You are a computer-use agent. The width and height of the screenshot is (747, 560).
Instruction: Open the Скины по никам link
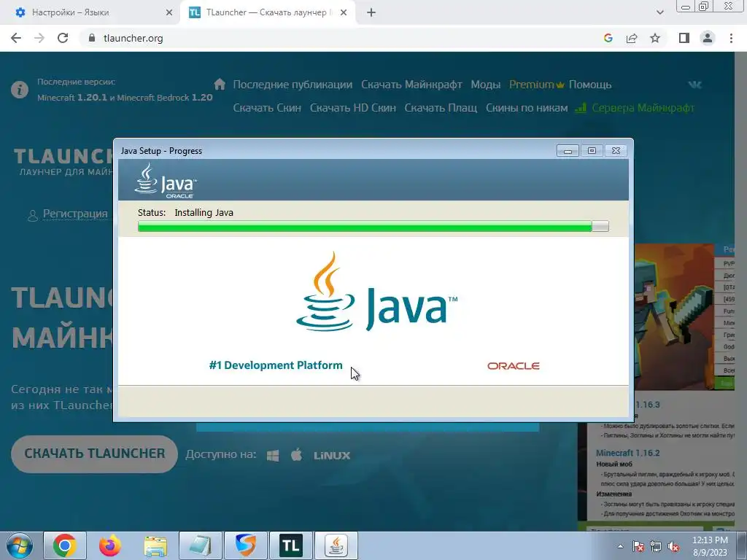coord(527,108)
